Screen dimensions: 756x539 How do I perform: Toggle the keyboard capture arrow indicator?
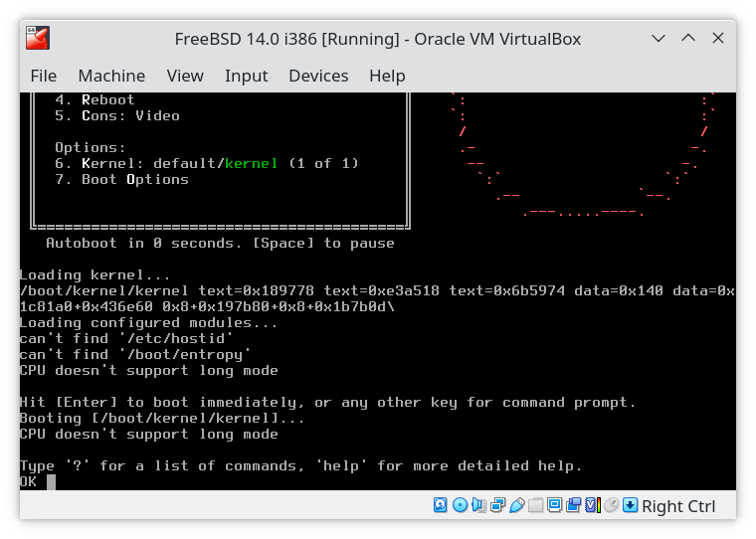(x=630, y=505)
